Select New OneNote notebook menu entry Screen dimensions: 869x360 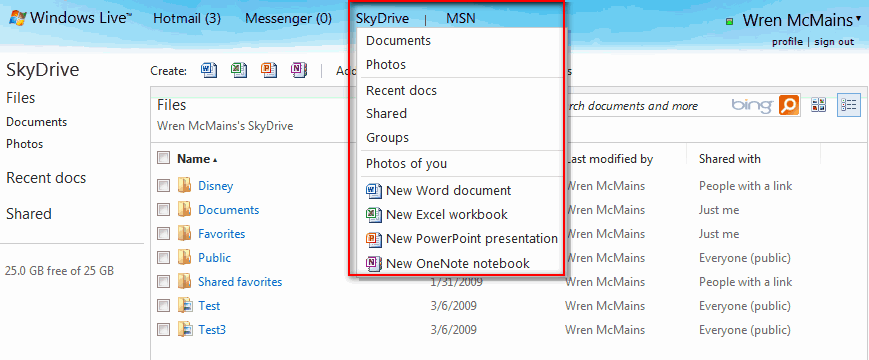[458, 263]
